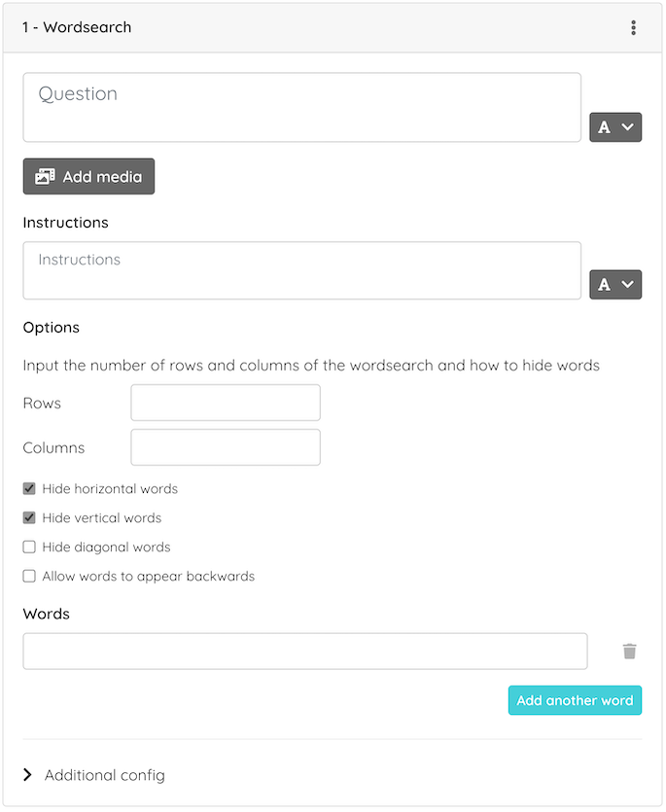Click the Rows input box
The height and width of the screenshot is (812, 666).
[226, 403]
